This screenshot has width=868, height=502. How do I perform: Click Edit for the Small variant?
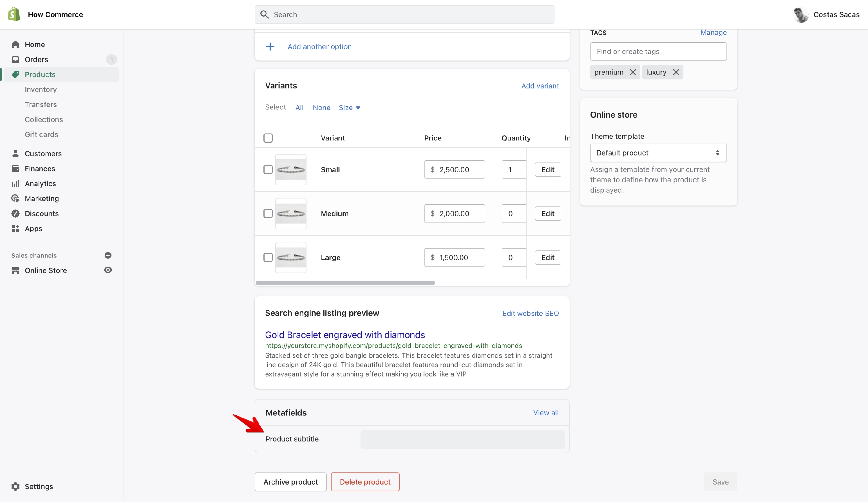coord(548,169)
